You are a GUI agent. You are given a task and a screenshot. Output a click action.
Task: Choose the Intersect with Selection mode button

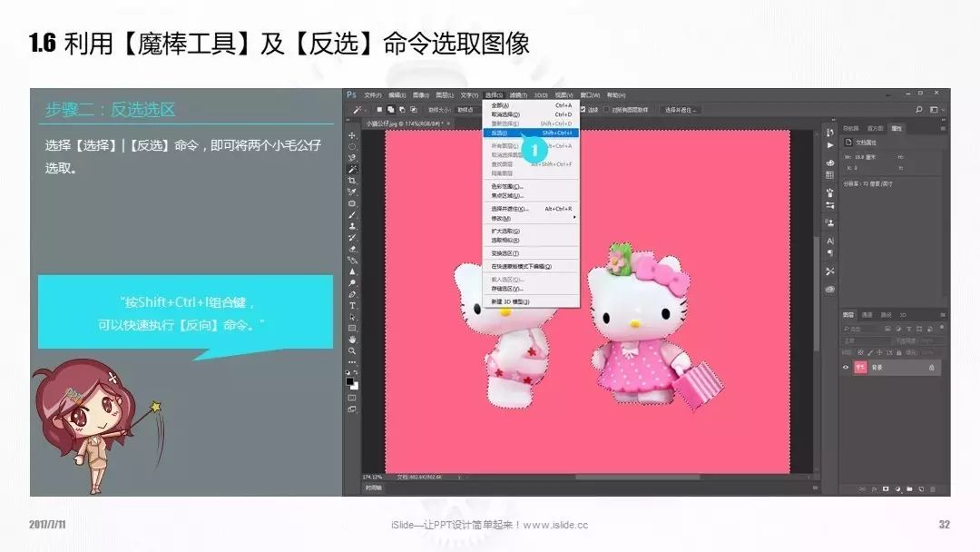point(413,109)
